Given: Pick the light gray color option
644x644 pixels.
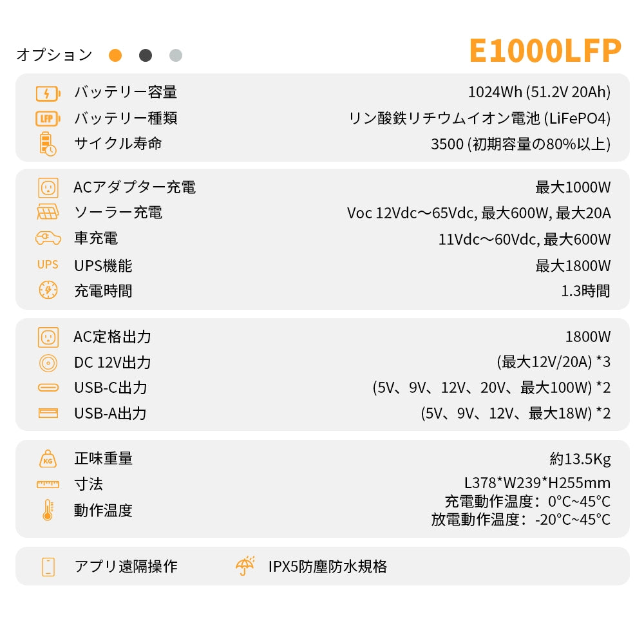Looking at the screenshot, I should pyautogui.click(x=176, y=55).
